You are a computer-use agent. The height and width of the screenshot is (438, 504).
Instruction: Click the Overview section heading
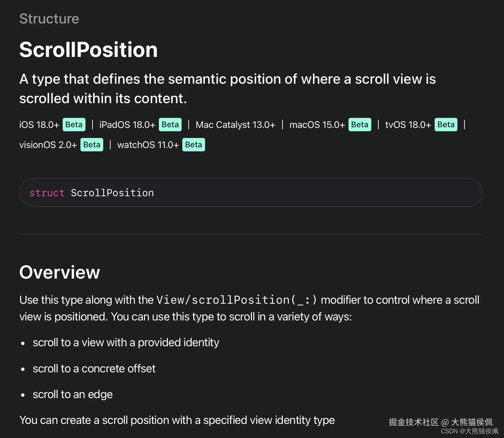pyautogui.click(x=60, y=272)
